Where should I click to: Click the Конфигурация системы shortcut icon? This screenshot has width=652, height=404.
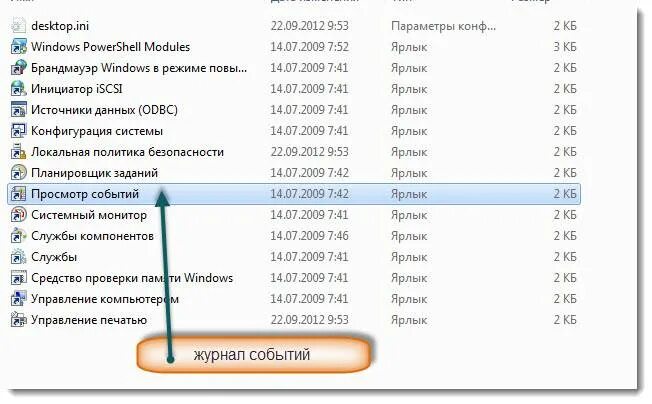[x=18, y=131]
